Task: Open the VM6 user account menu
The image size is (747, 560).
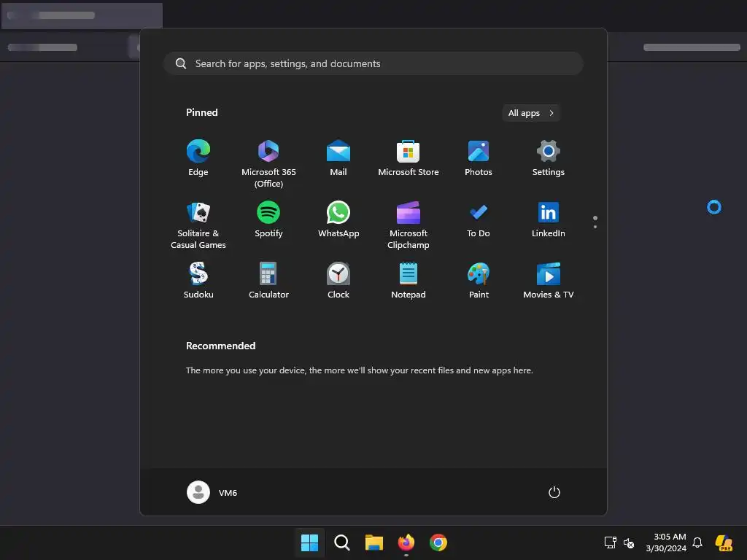Action: tap(212, 492)
